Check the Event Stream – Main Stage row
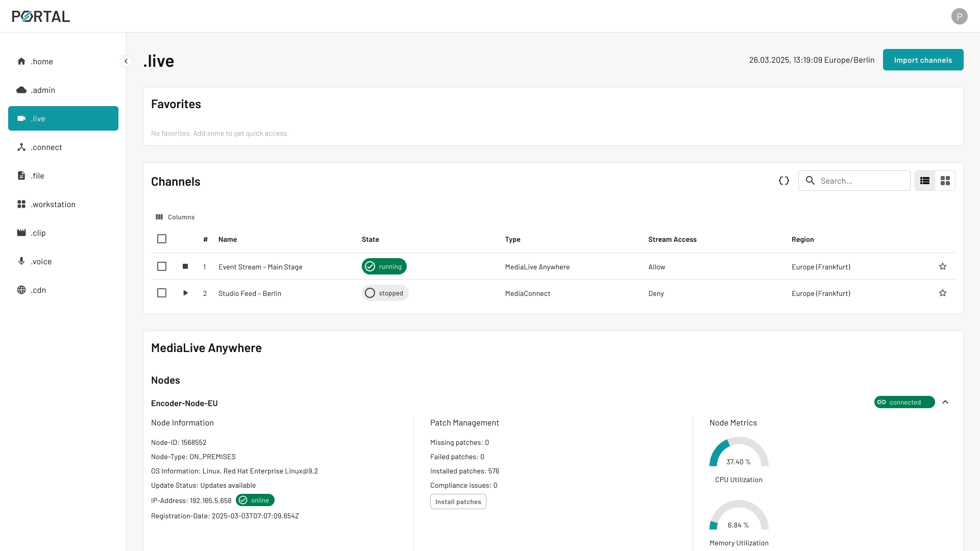Screen dimensions: 980x551 [x=162, y=266]
